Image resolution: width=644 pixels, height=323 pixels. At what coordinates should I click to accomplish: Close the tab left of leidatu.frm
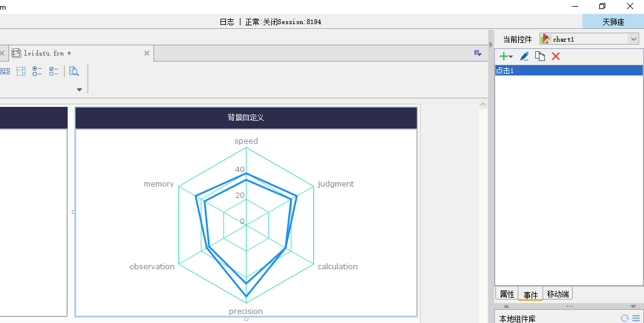2,53
